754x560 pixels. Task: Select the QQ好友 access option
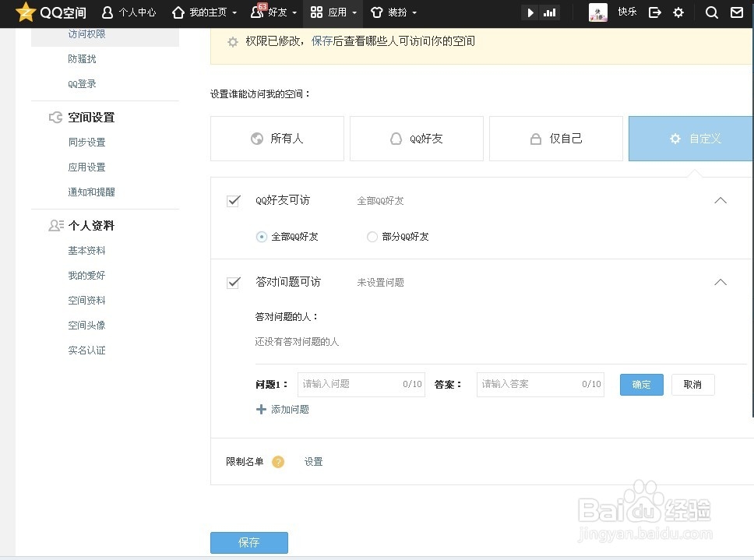[417, 139]
